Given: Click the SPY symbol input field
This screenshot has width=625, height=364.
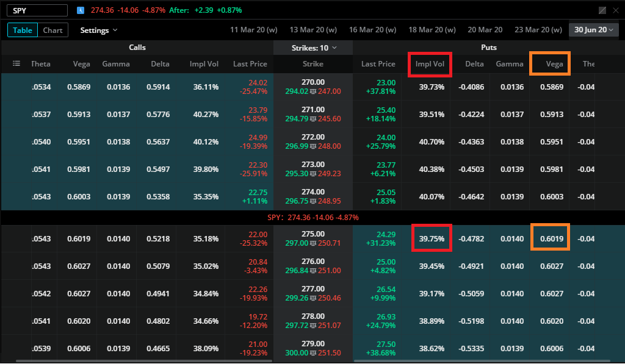Looking at the screenshot, I should [x=37, y=10].
